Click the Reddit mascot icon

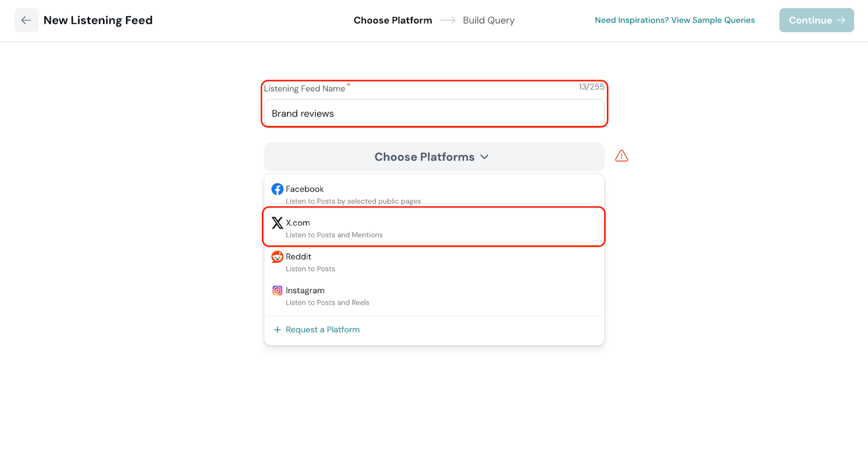pos(277,257)
